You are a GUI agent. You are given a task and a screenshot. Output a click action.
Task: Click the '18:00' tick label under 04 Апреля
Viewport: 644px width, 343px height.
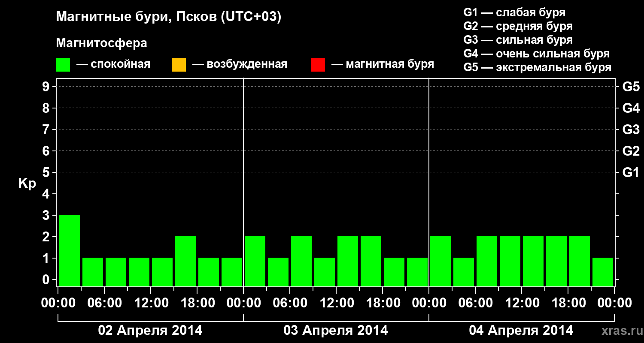click(x=568, y=303)
